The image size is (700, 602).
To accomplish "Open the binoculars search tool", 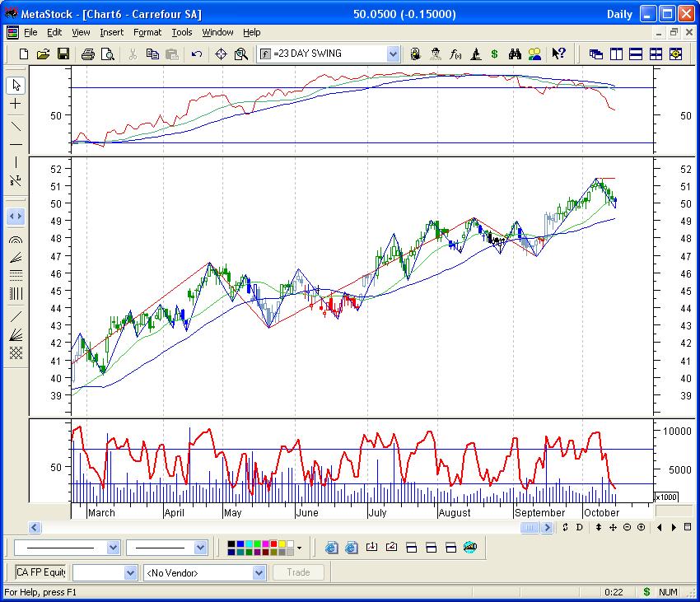I will tap(516, 54).
